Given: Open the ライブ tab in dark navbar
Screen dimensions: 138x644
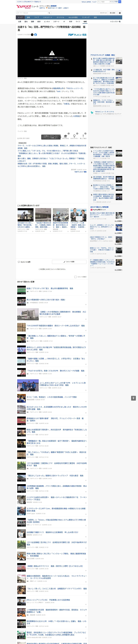Looking at the screenshot, I should (37, 17).
